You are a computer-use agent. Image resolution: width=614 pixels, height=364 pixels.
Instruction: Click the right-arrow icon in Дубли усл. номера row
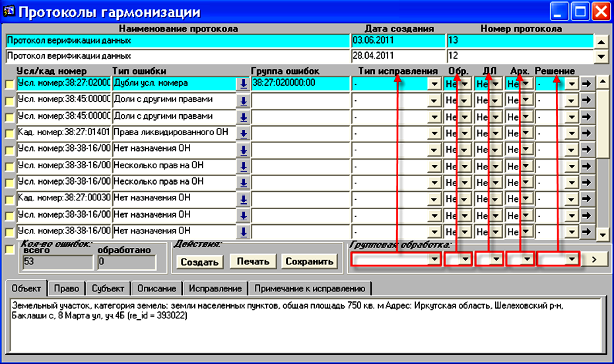pyautogui.click(x=586, y=84)
